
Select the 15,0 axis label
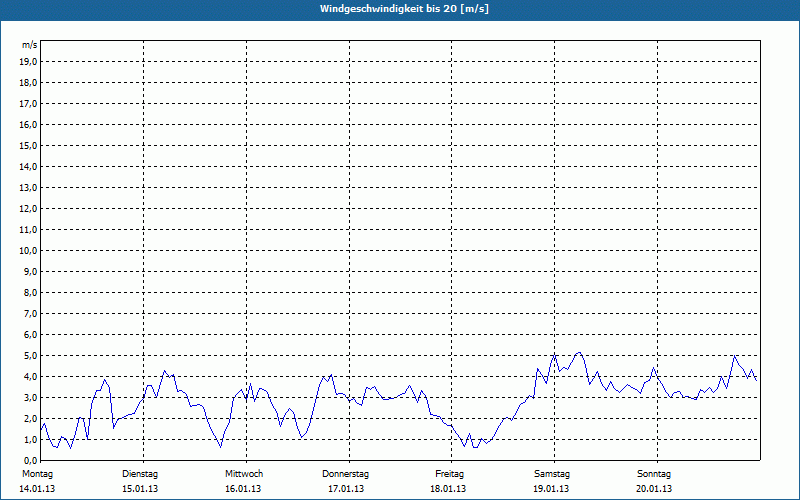pos(28,145)
